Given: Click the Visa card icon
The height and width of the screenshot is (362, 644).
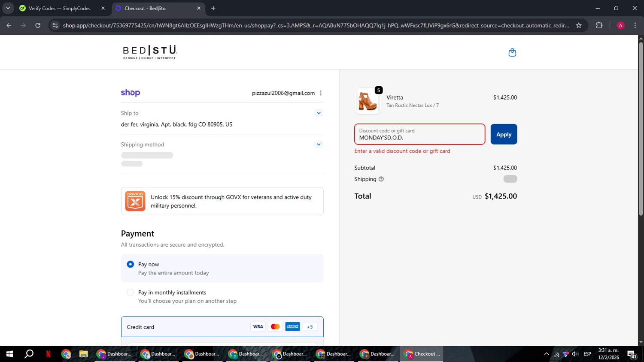Looking at the screenshot, I should pos(258,327).
